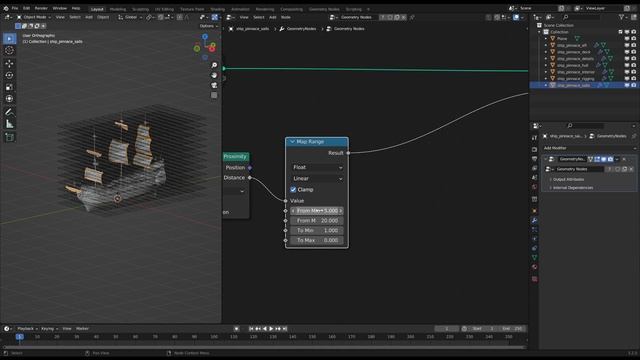Open the Tool properties tab
Viewport: 640px width, 360px height.
click(x=535, y=138)
